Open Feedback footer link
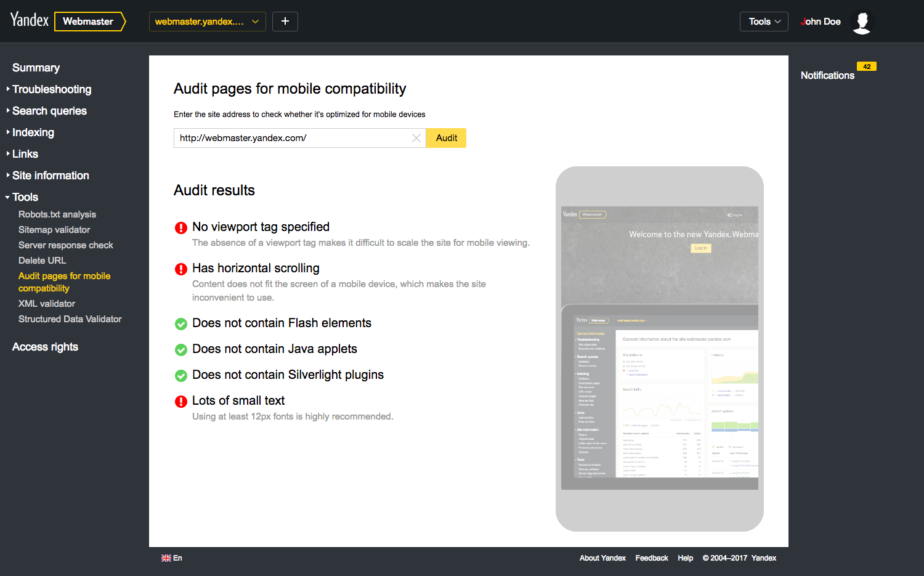This screenshot has width=924, height=576. coord(652,558)
